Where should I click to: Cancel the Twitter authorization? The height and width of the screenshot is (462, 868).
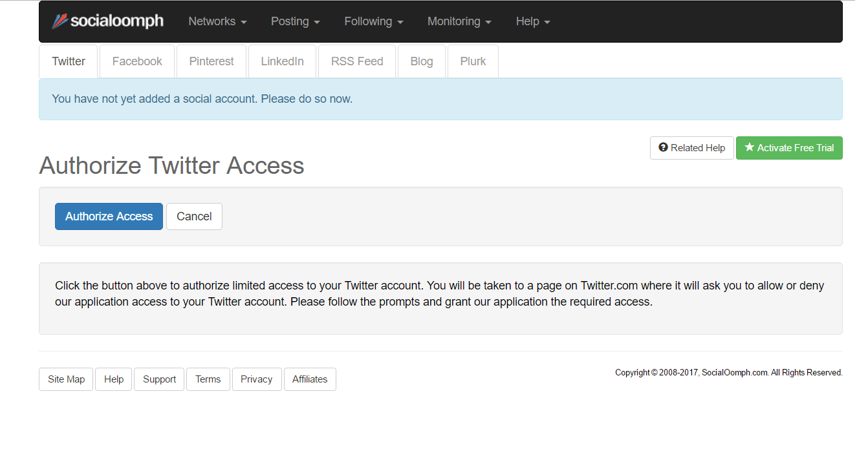194,216
